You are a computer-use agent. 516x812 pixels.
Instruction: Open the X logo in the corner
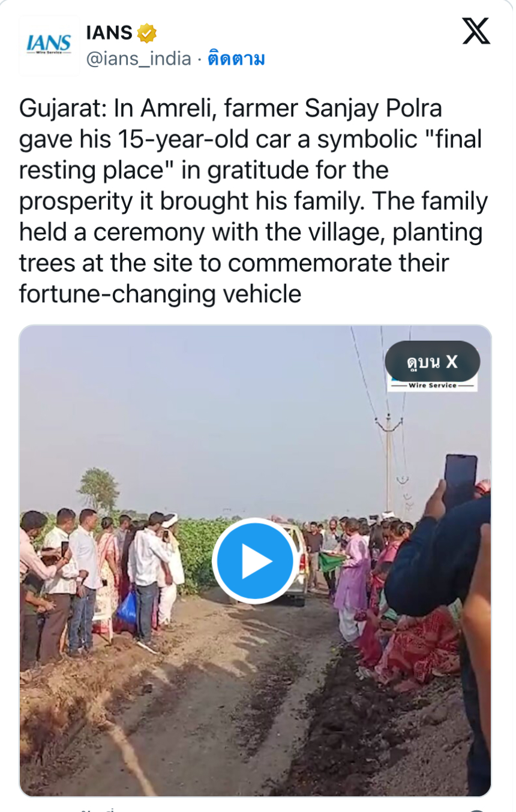click(476, 31)
